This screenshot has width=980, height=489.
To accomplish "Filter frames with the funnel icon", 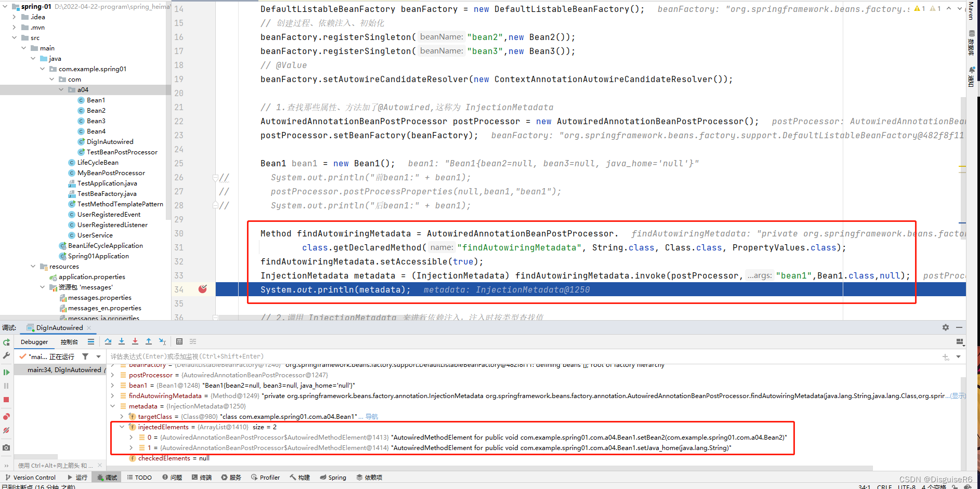I will pos(85,356).
